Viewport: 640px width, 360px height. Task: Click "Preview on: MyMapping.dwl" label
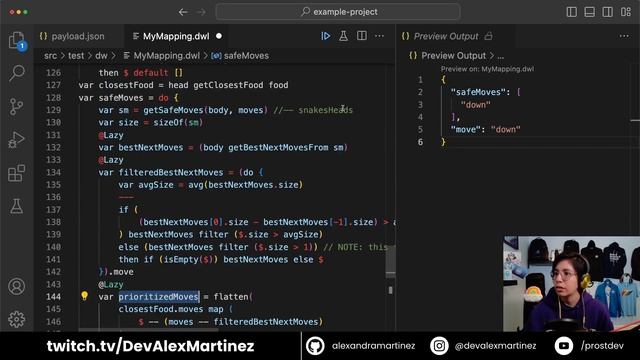pyautogui.click(x=487, y=69)
